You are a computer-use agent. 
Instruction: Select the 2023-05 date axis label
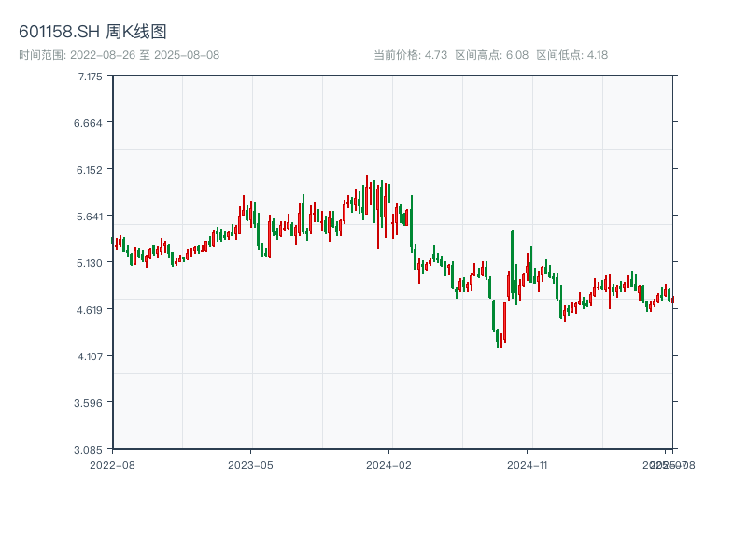[x=250, y=464]
